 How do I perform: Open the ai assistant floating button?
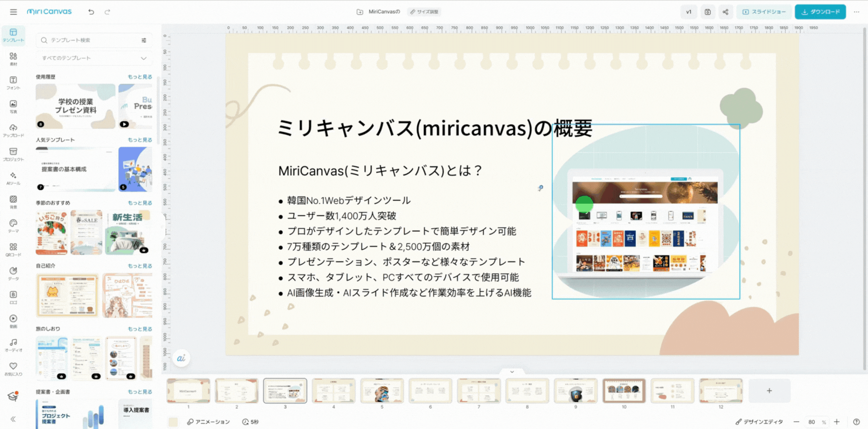click(181, 358)
